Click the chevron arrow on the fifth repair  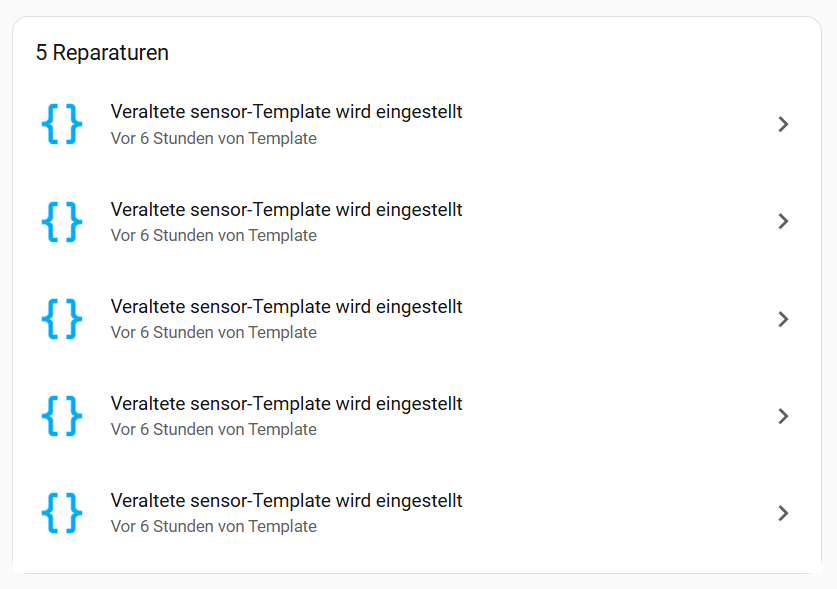point(783,513)
